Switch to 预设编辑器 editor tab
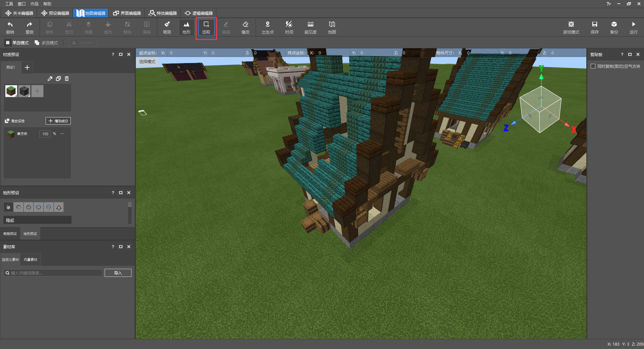The width and height of the screenshot is (644, 349). click(55, 13)
